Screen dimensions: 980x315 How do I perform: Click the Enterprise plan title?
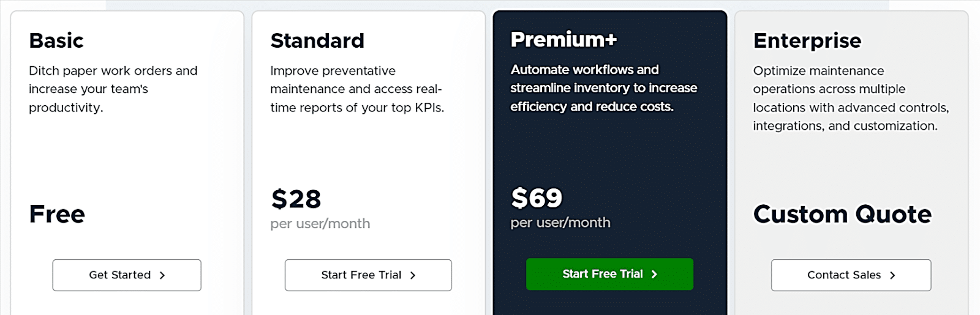click(x=807, y=40)
